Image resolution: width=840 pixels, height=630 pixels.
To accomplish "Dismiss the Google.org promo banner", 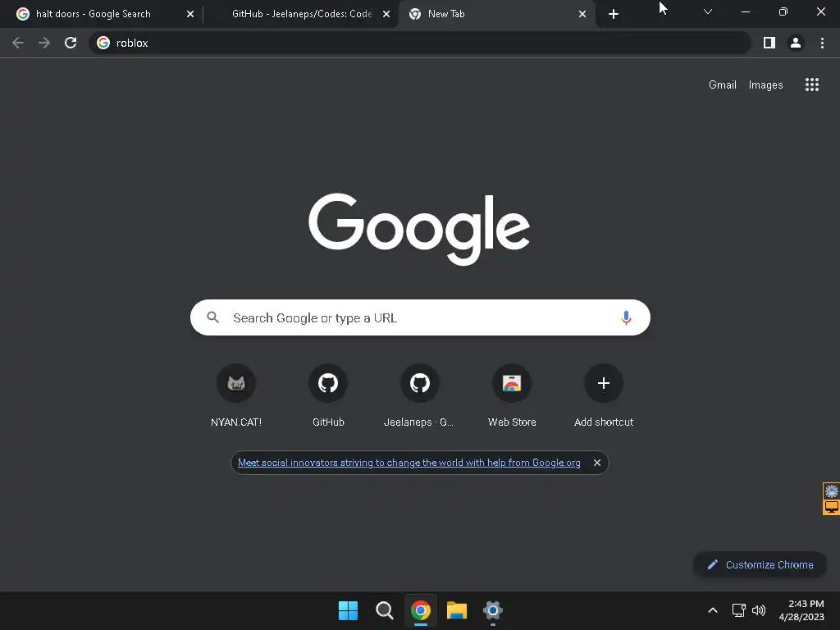I will tap(597, 463).
